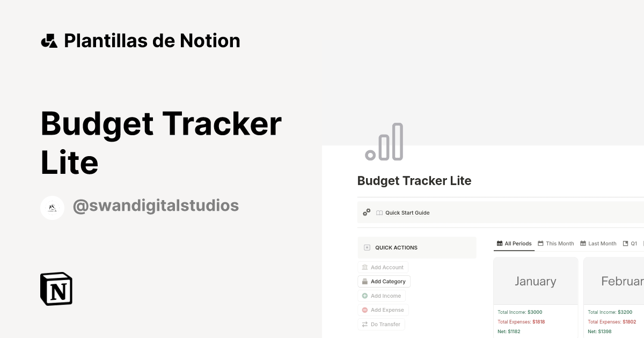
Task: Click the open book icon next to Quick Start Guide
Action: coord(379,212)
